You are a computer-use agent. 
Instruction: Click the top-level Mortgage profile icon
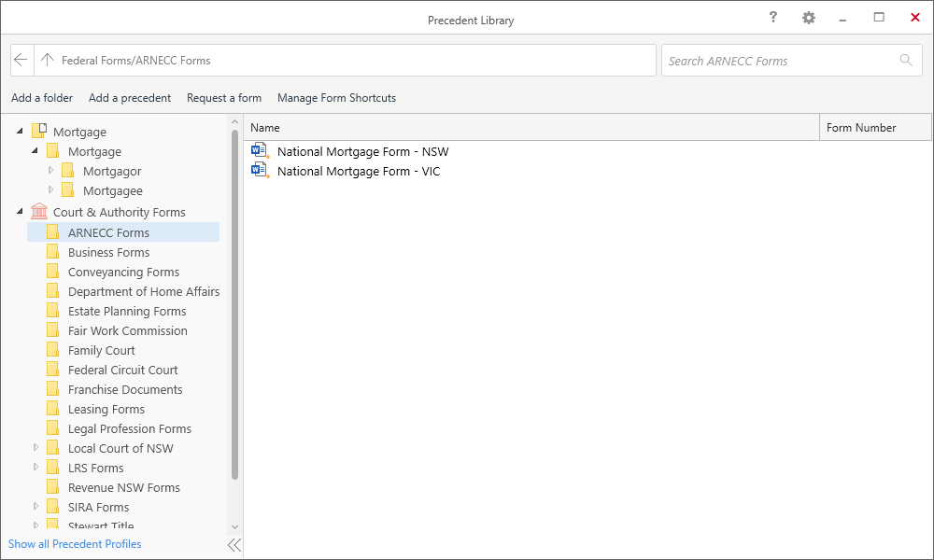pyautogui.click(x=39, y=131)
